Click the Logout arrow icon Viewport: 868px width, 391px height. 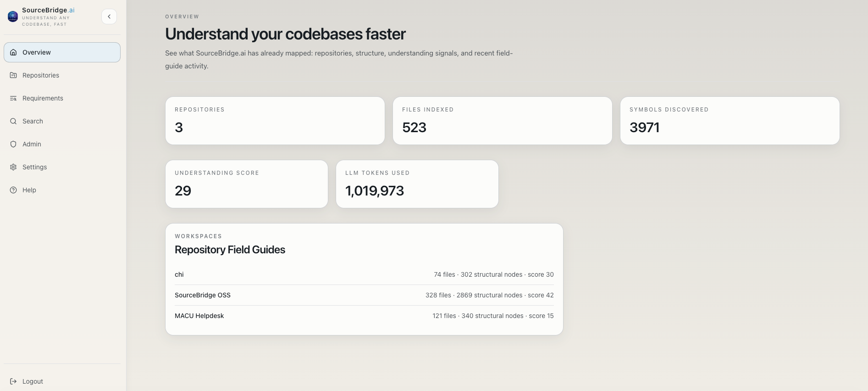point(13,381)
